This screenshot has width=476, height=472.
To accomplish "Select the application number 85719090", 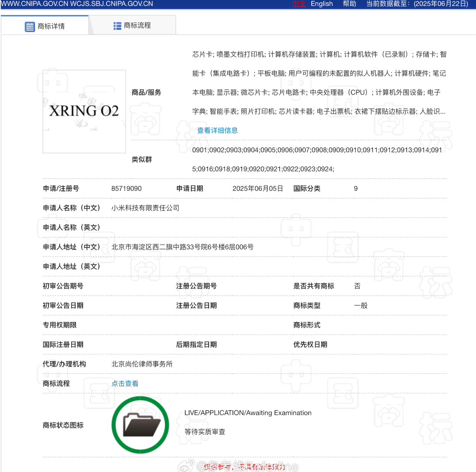I will click(x=126, y=189).
